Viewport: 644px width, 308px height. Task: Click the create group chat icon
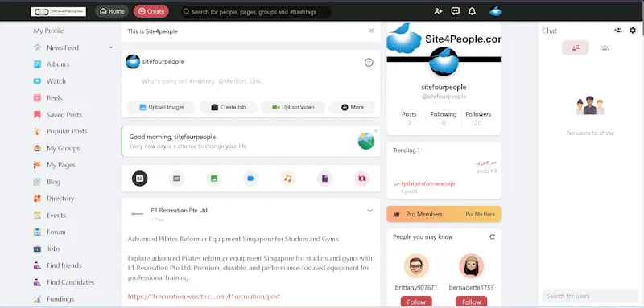tap(617, 31)
